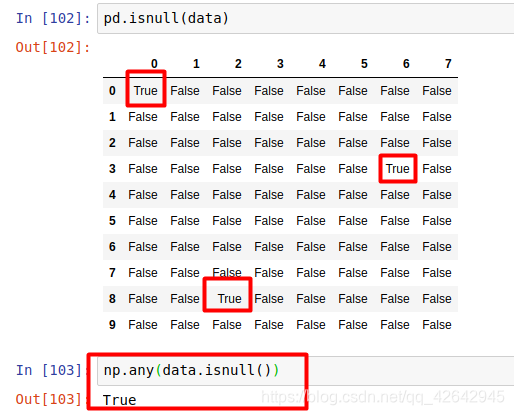Click the In [102] prompt label
This screenshot has width=514, height=415.
(53, 18)
